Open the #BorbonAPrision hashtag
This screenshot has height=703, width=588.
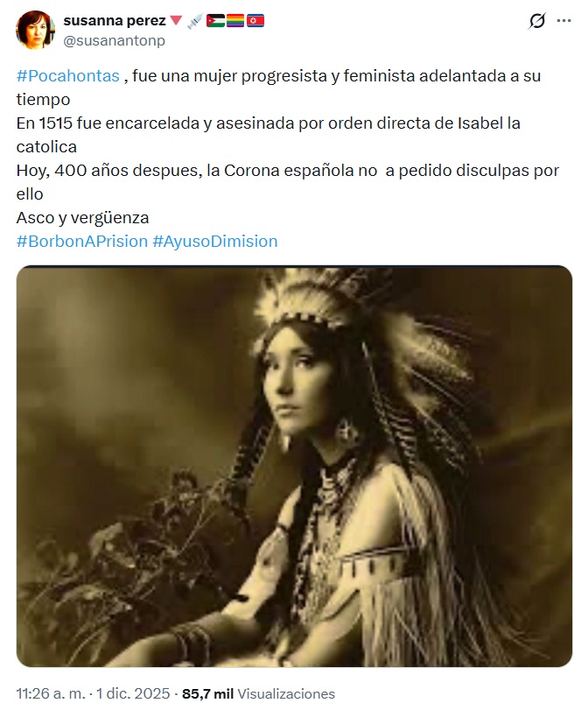point(82,242)
